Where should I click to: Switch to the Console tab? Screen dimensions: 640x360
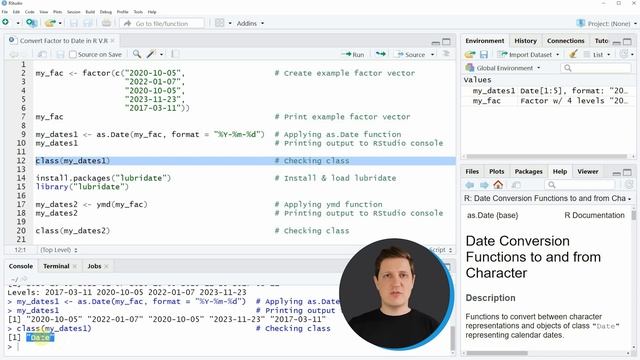pyautogui.click(x=21, y=266)
